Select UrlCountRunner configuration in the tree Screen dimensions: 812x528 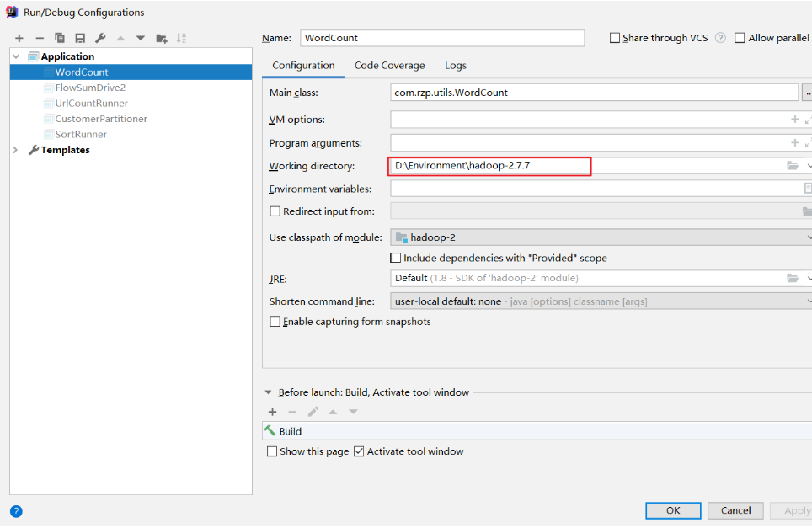pyautogui.click(x=91, y=103)
